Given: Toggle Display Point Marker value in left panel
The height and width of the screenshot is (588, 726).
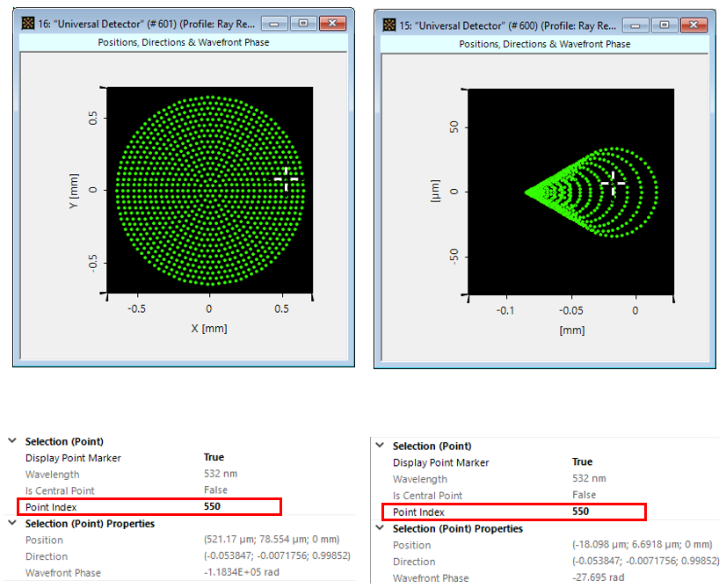Looking at the screenshot, I should tap(214, 457).
